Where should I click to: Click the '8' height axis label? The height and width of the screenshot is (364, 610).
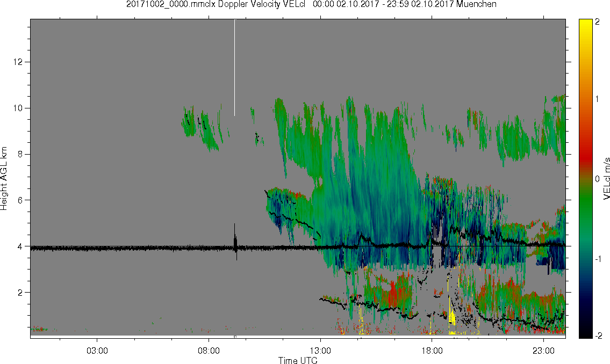click(x=20, y=154)
